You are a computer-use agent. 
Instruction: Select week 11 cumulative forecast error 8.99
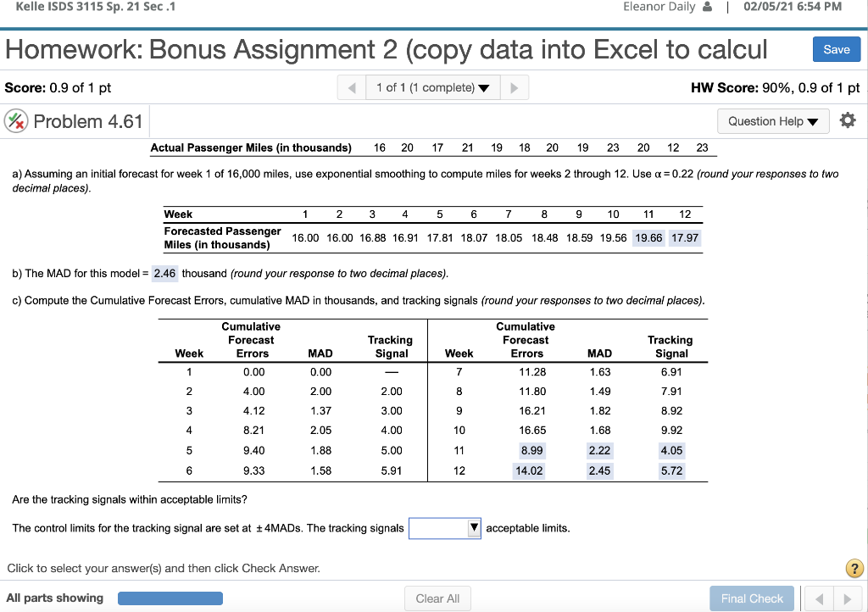531,450
